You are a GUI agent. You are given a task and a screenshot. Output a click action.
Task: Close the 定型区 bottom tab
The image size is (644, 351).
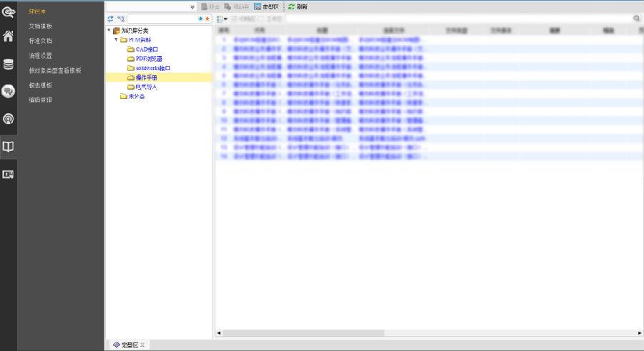(x=142, y=345)
